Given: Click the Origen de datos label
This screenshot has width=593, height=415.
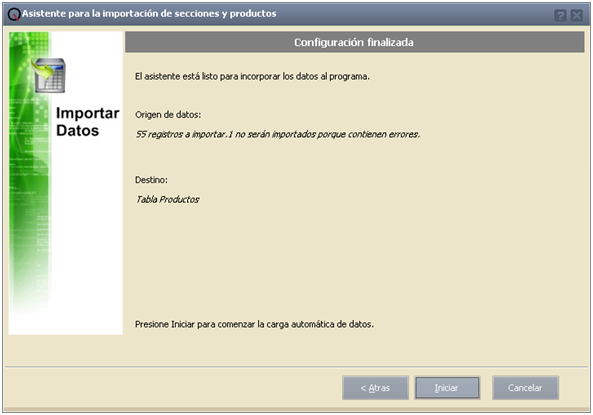Looking at the screenshot, I should coord(168,115).
